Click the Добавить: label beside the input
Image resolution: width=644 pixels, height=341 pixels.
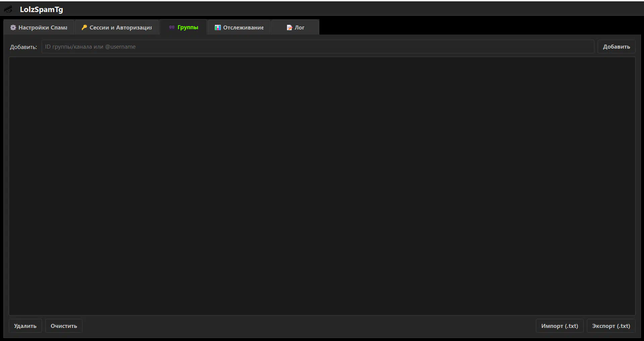(23, 47)
